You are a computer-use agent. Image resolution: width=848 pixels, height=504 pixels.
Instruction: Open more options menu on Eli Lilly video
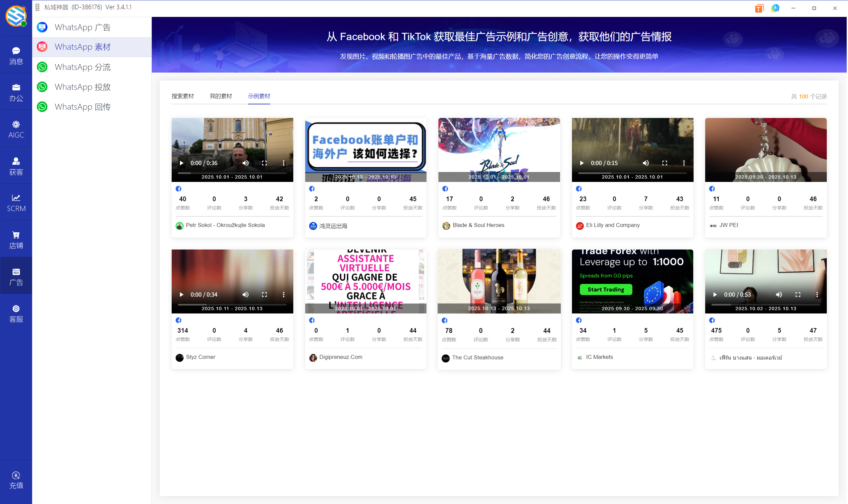(x=684, y=163)
